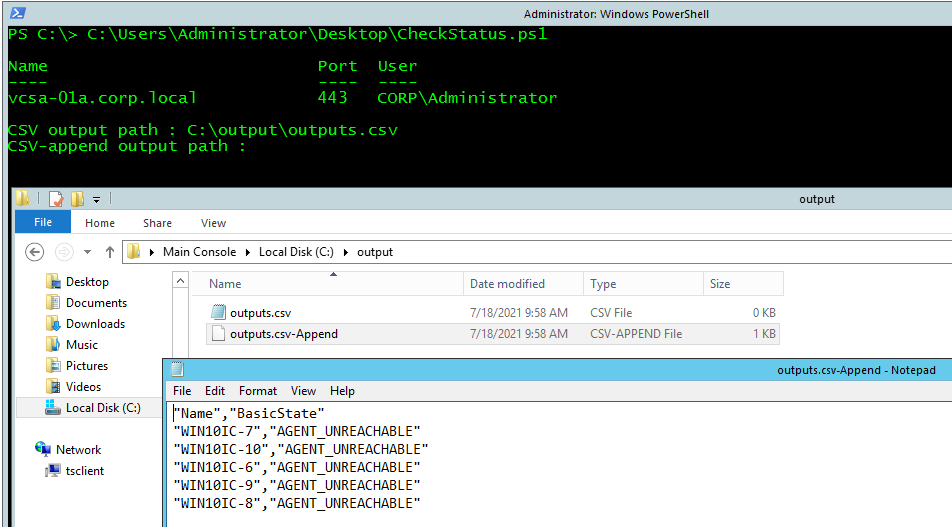Switch to the Share ribbon tab
Image resolution: width=952 pixels, height=527 pixels.
click(157, 223)
